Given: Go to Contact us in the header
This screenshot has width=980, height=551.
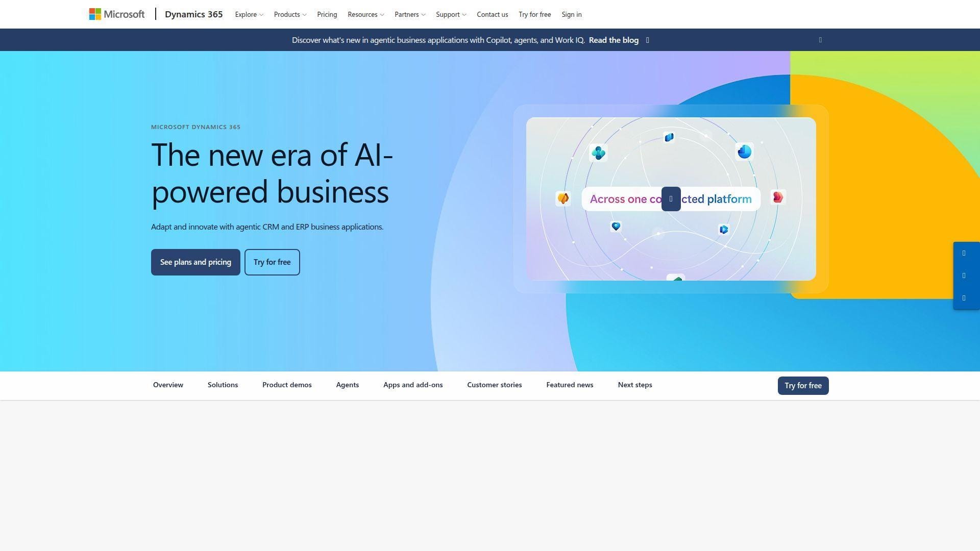Looking at the screenshot, I should [493, 14].
